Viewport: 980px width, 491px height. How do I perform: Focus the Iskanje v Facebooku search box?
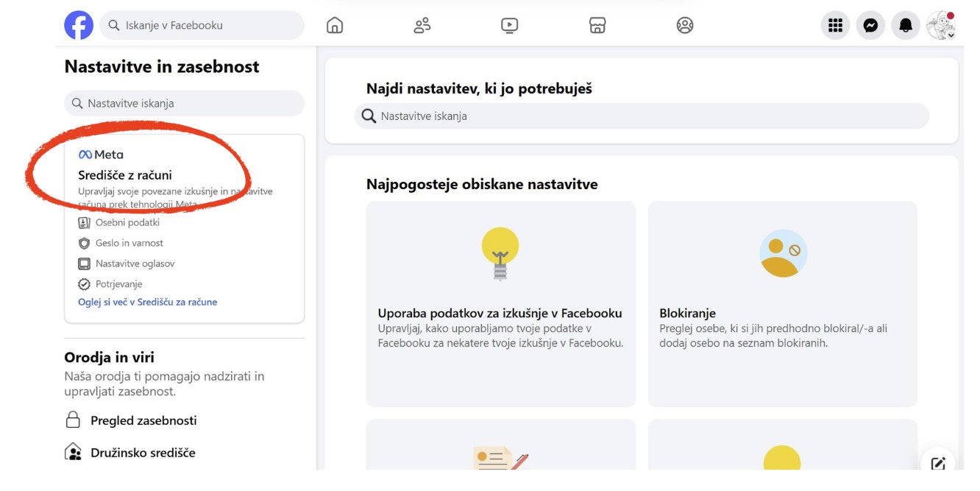(202, 25)
